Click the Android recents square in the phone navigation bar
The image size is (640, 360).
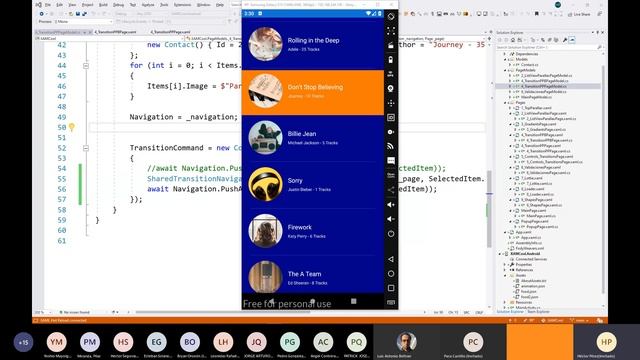[353, 301]
